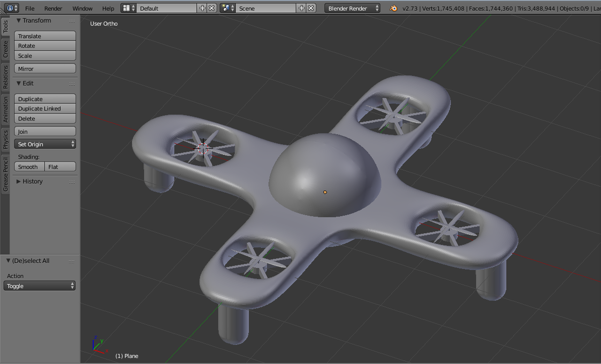This screenshot has width=601, height=364.
Task: Click the screen layout browse icon
Action: (x=129, y=8)
